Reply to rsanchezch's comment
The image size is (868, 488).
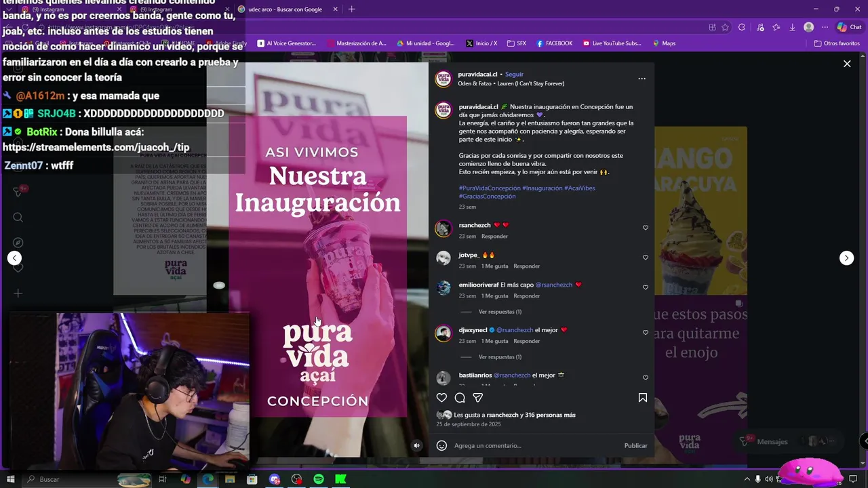(494, 237)
